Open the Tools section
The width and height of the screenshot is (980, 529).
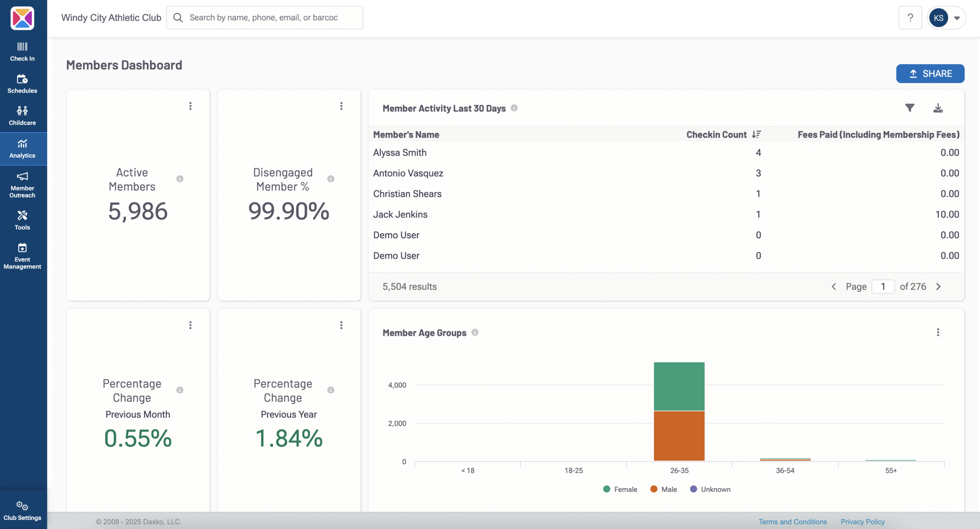click(22, 220)
